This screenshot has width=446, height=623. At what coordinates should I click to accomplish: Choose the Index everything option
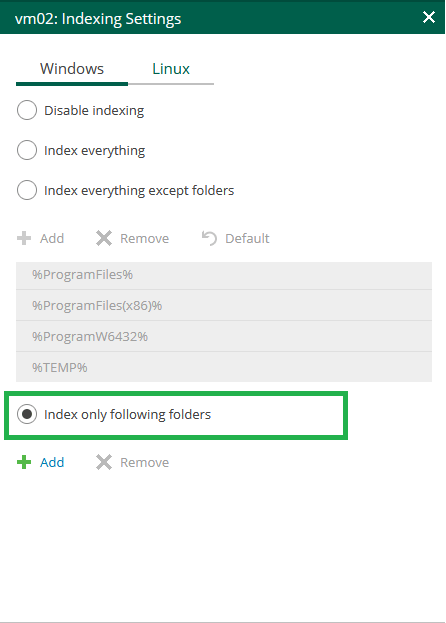tap(27, 150)
